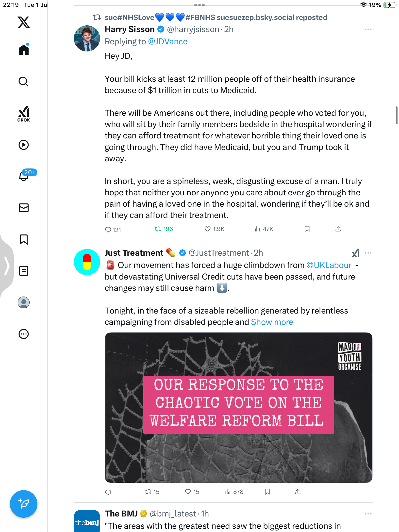Viewport: 399px width, 532px height.
Task: Open the video play tab in sidebar
Action: pos(24,145)
